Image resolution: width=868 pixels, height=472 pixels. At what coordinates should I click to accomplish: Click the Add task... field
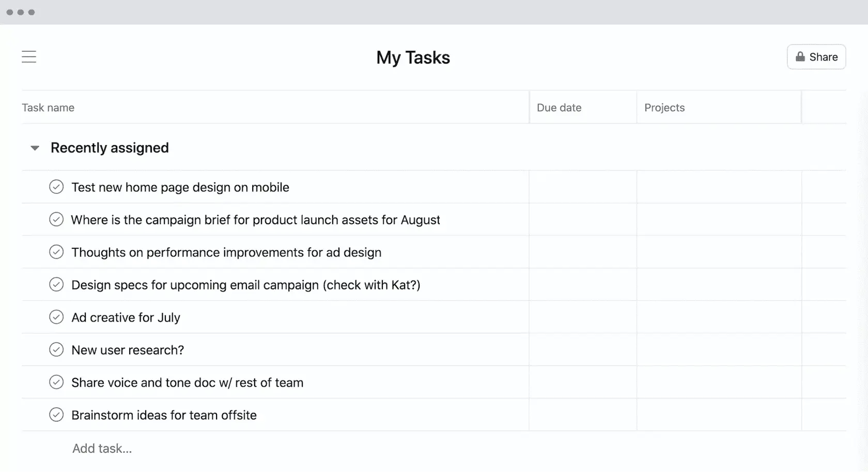pos(102,448)
